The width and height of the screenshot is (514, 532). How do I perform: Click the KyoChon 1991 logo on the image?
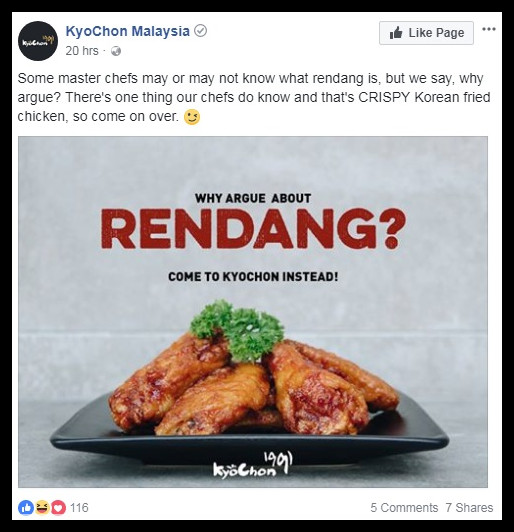(253, 464)
